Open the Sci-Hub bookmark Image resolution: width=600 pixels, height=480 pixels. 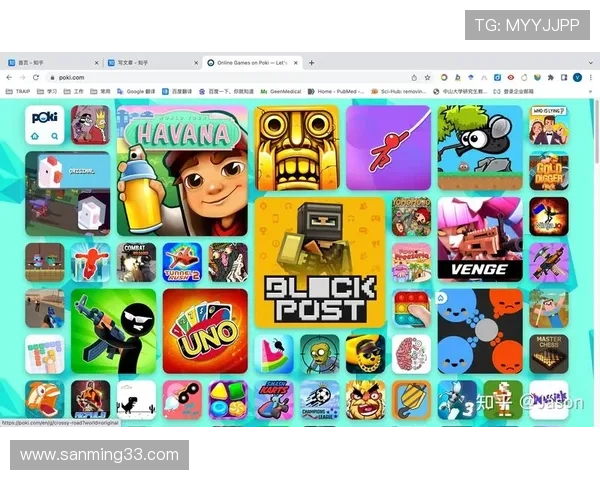398,91
